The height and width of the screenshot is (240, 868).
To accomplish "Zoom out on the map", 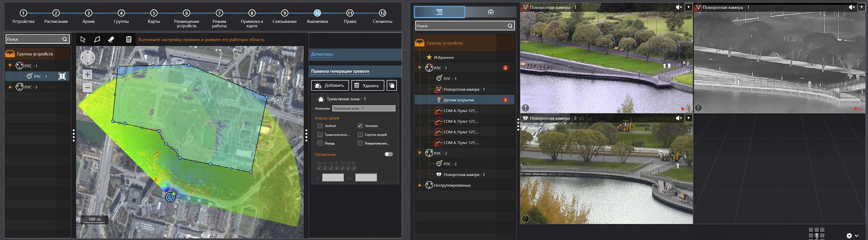I will pyautogui.click(x=87, y=87).
